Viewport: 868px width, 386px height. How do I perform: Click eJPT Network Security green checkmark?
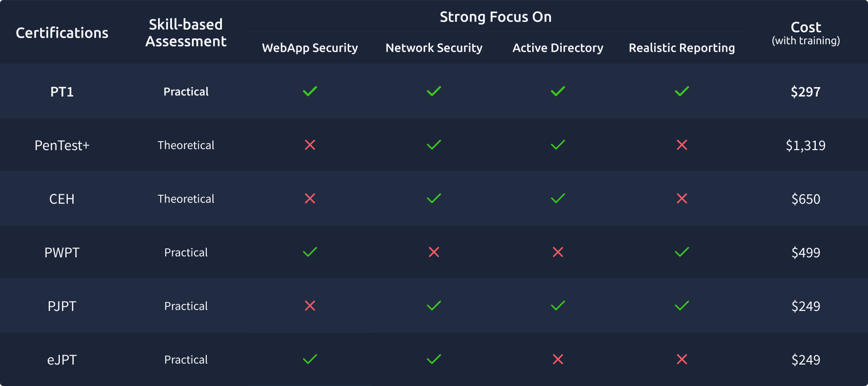[x=434, y=359]
